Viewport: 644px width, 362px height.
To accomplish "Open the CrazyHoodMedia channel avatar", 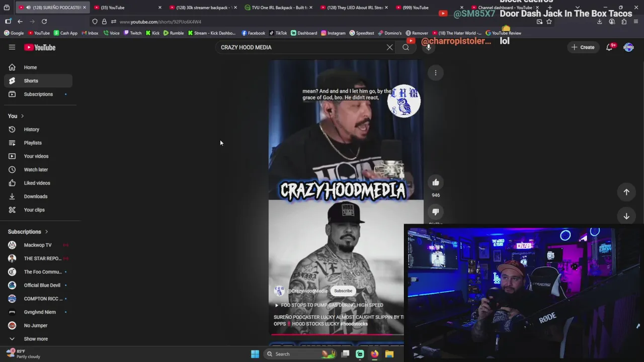I will tap(279, 291).
